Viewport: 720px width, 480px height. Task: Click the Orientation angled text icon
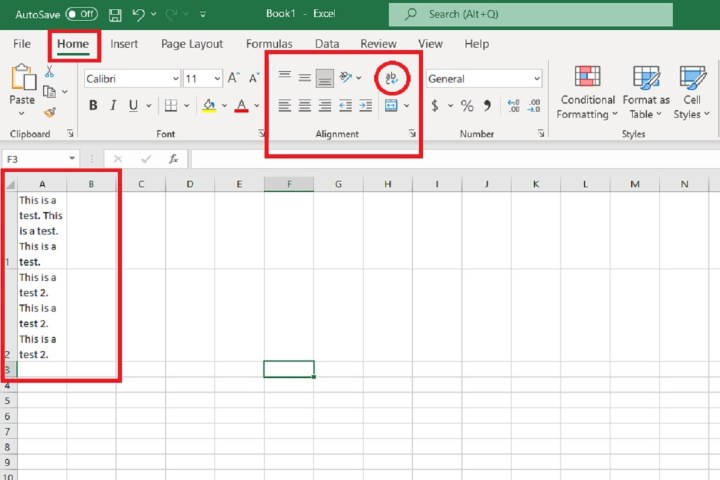(345, 78)
